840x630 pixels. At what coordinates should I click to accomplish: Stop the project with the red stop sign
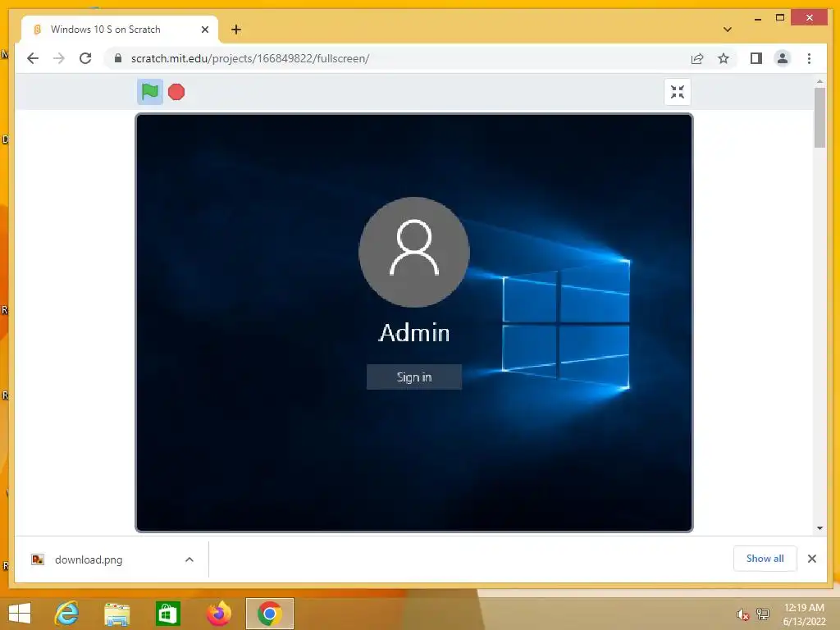pos(176,92)
